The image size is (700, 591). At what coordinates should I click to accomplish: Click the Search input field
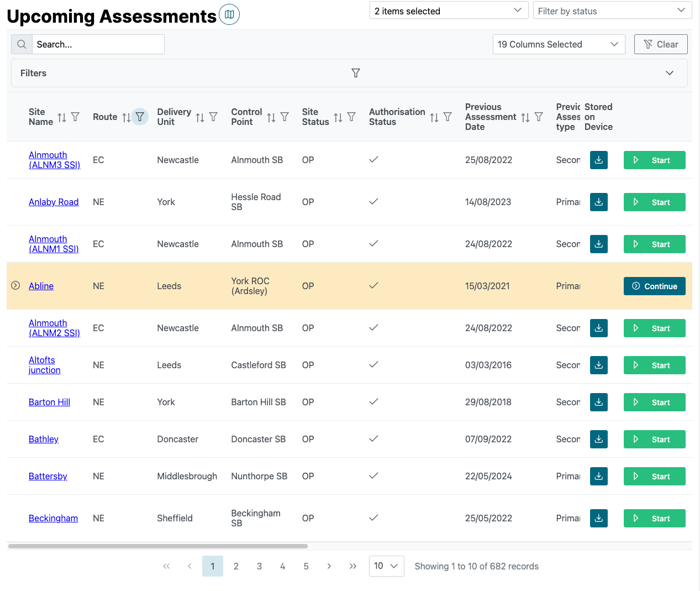click(98, 44)
